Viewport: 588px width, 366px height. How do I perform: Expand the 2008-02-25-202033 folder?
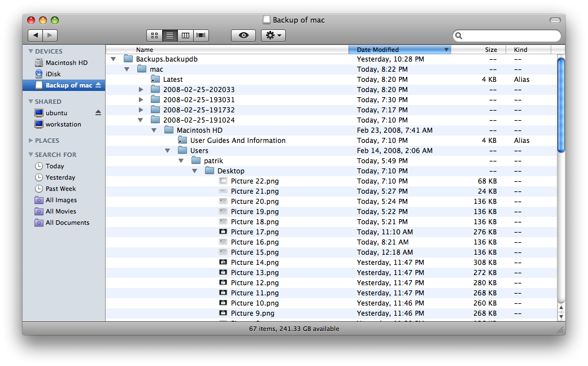coord(141,89)
